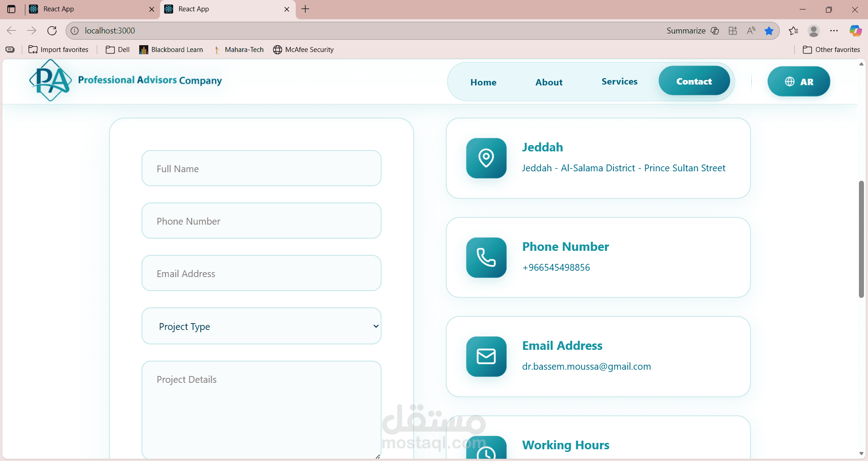This screenshot has width=868, height=461.
Task: Open split screen icon in address bar
Action: tap(733, 30)
